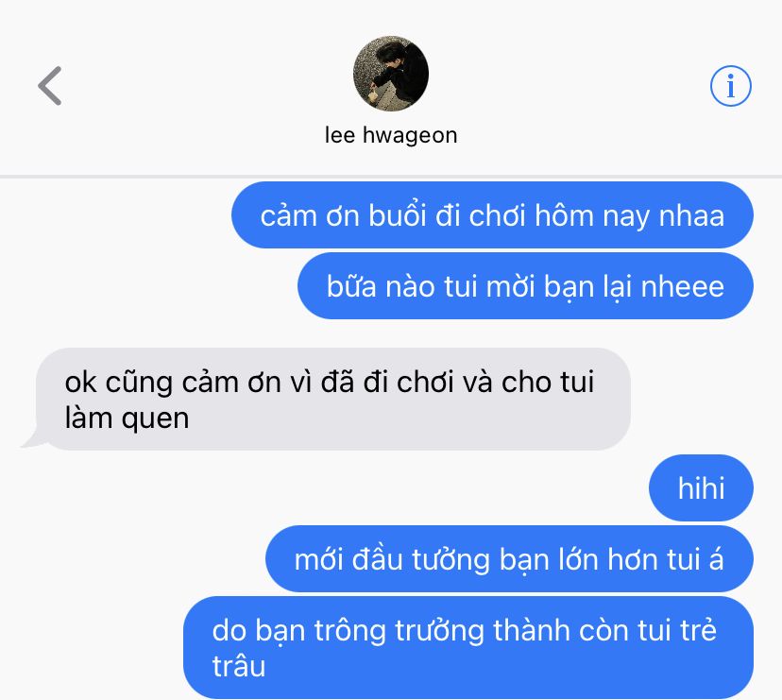Viewport: 782px width, 700px height.
Task: Tap the gray received message starting with "ok cũng cảm ơn"
Action: (x=333, y=400)
